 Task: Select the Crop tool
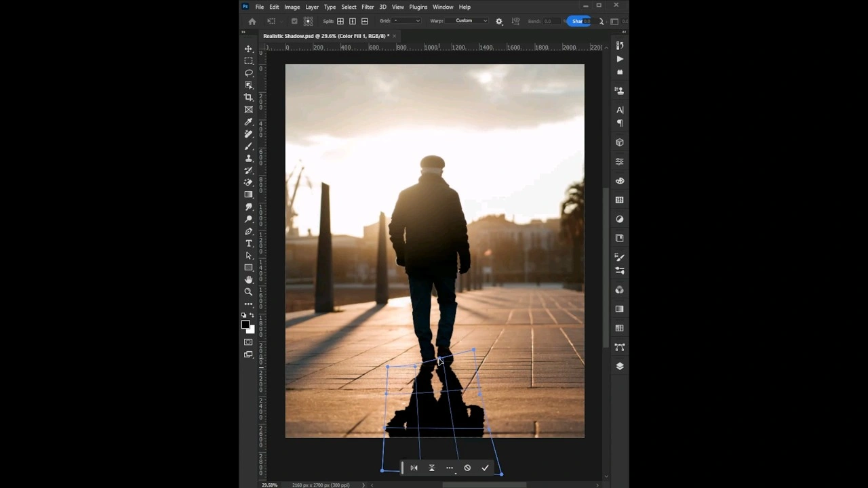point(248,97)
